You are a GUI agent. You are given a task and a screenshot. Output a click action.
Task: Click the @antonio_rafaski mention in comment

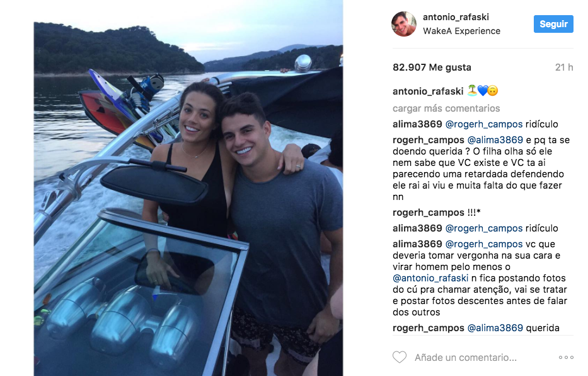tap(430, 278)
